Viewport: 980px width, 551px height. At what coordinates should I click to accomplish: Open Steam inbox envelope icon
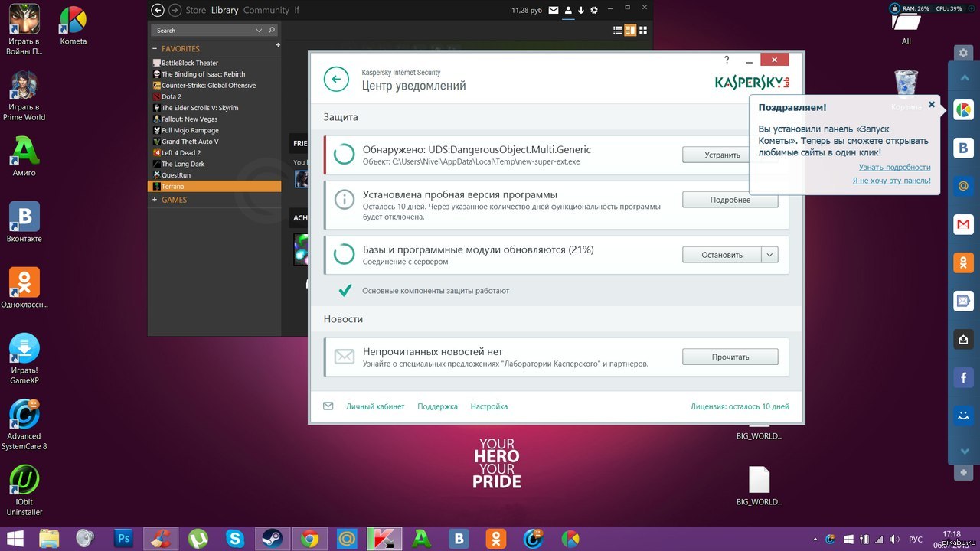pyautogui.click(x=554, y=10)
